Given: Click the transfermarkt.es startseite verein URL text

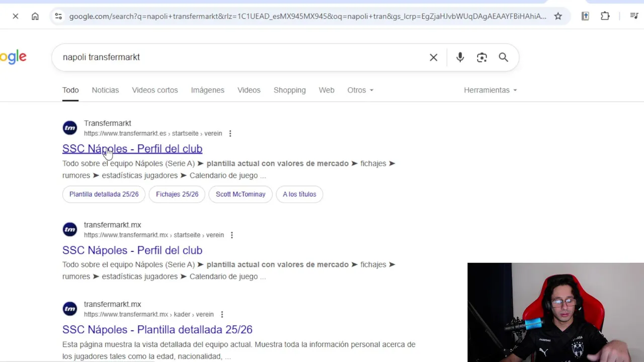Looking at the screenshot, I should pos(153,133).
